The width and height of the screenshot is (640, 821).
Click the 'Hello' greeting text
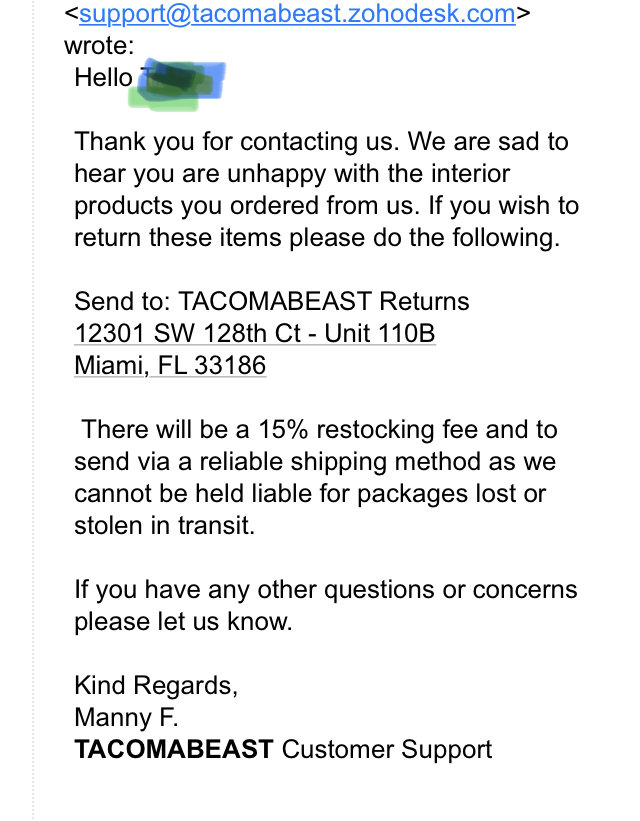[104, 77]
